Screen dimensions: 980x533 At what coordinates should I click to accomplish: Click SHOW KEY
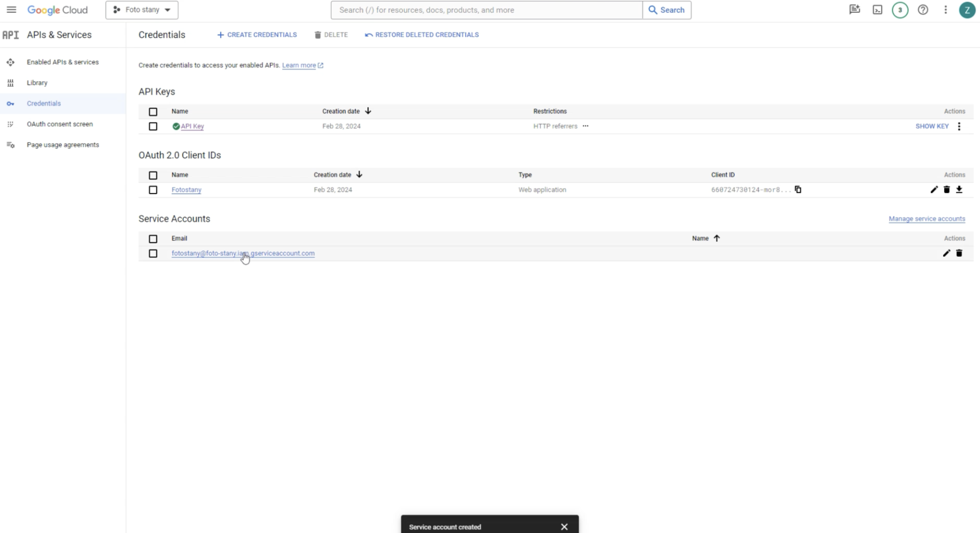tap(932, 126)
